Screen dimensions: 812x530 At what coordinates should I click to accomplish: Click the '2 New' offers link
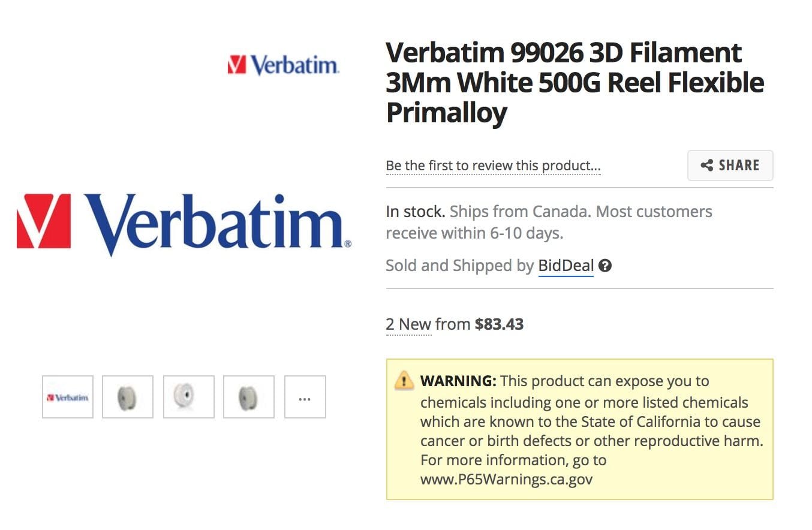[x=408, y=324]
